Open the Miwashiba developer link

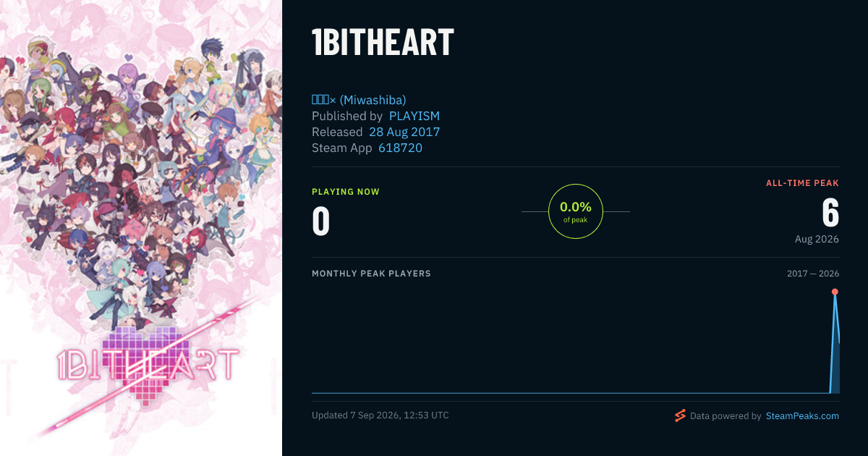[359, 100]
